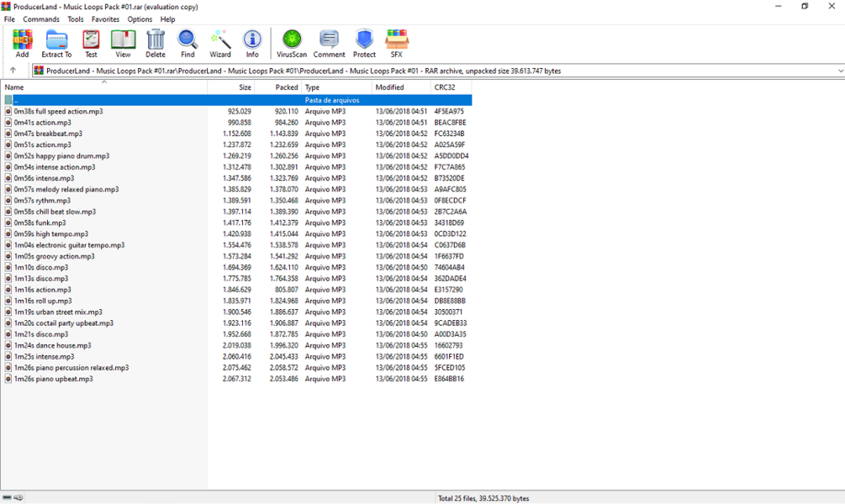Click the Add archive toolbar icon

22,43
